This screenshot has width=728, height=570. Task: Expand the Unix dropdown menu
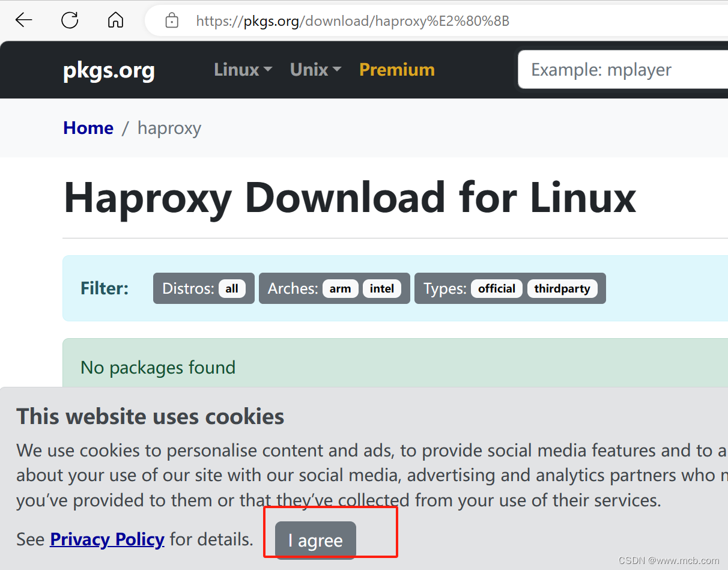coord(315,70)
